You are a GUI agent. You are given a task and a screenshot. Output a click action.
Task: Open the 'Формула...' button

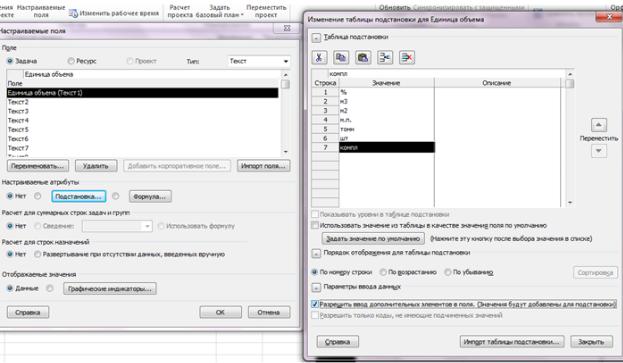pyautogui.click(x=150, y=197)
